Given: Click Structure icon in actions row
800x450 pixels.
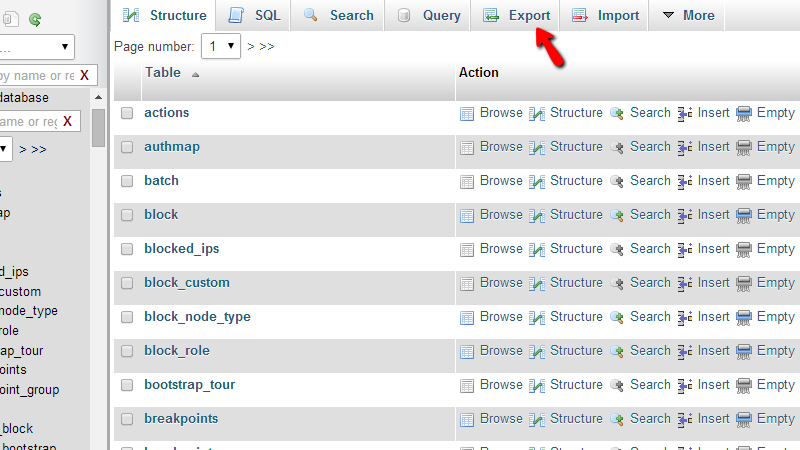Looking at the screenshot, I should pyautogui.click(x=537, y=113).
